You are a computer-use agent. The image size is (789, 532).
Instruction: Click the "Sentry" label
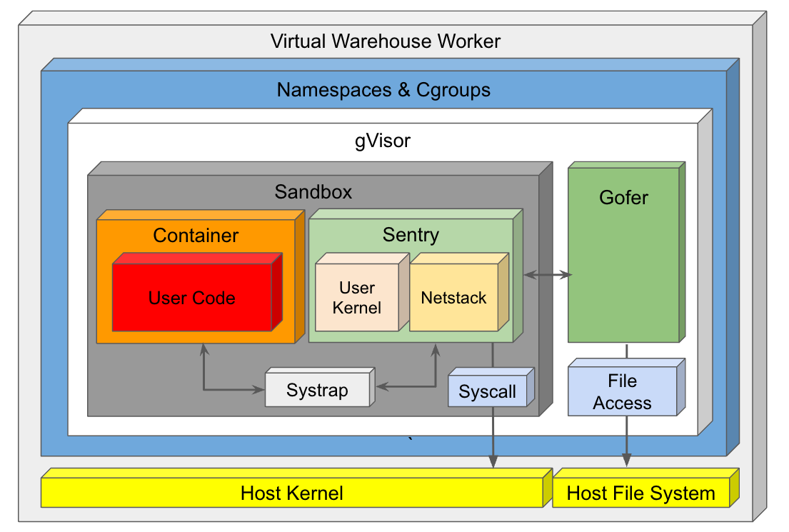[411, 234]
